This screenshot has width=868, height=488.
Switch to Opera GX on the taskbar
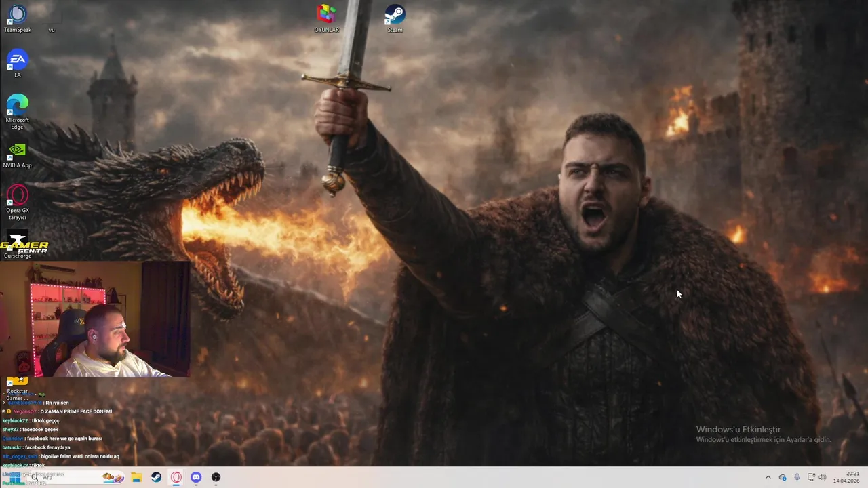point(176,477)
